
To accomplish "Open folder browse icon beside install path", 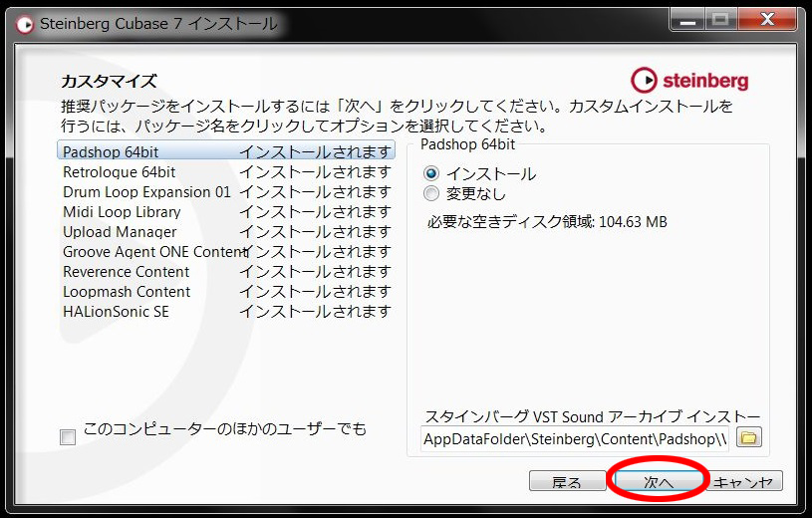I will tap(749, 438).
